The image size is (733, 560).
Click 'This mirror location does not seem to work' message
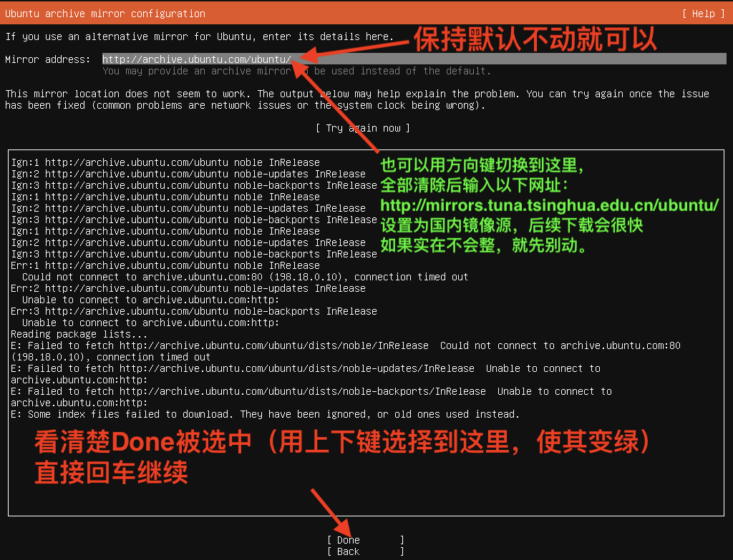point(357,99)
